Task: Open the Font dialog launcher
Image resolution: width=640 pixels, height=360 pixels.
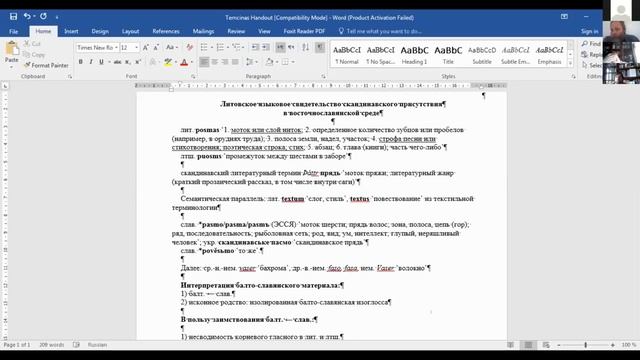Action: [193, 76]
